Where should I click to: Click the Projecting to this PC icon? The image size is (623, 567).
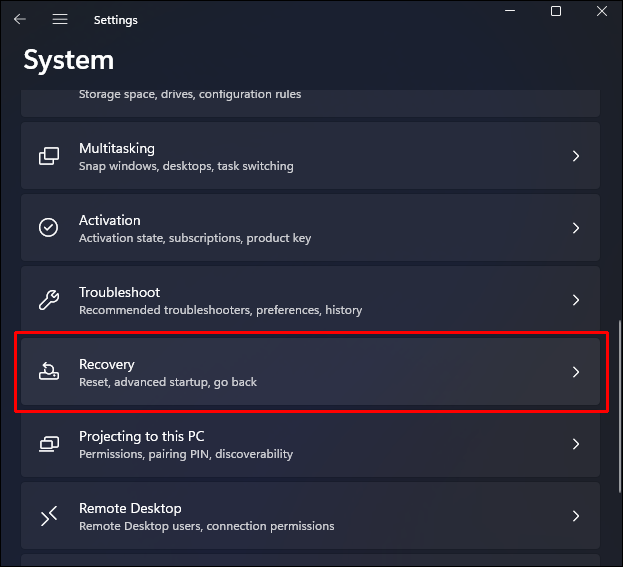[48, 444]
